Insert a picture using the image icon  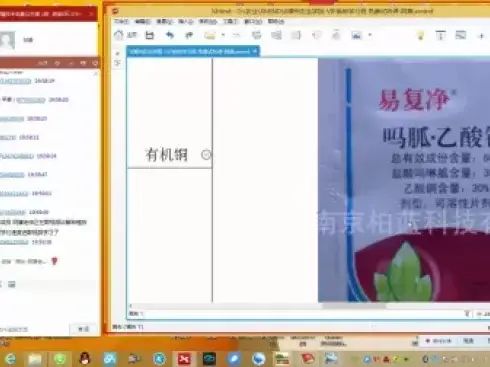(357, 35)
